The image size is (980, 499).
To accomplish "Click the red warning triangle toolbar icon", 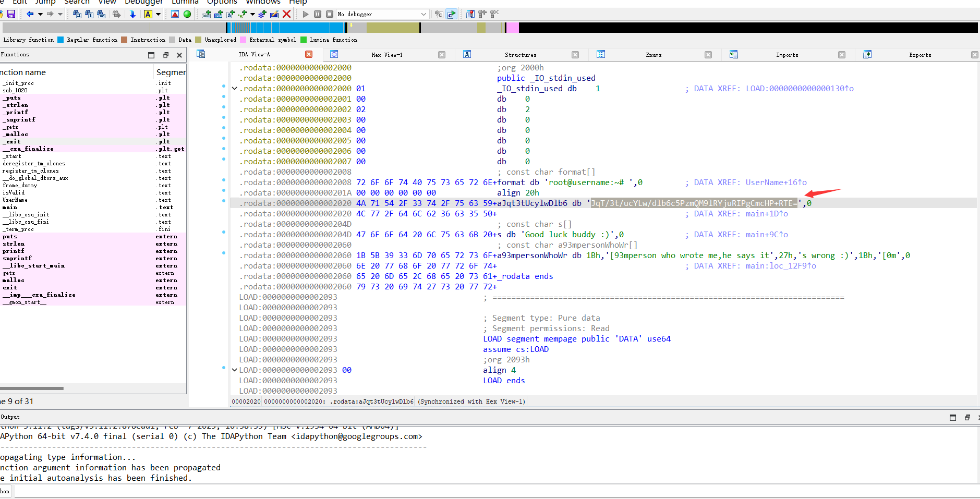I will [x=175, y=14].
